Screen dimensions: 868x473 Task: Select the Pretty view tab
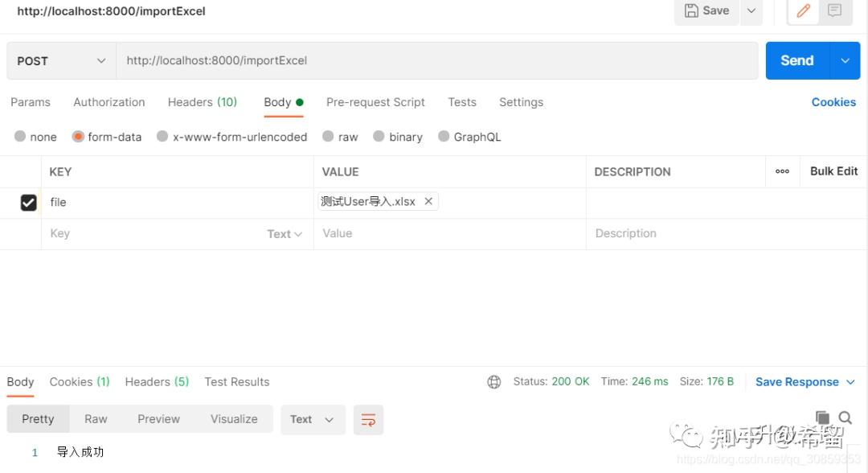point(39,419)
